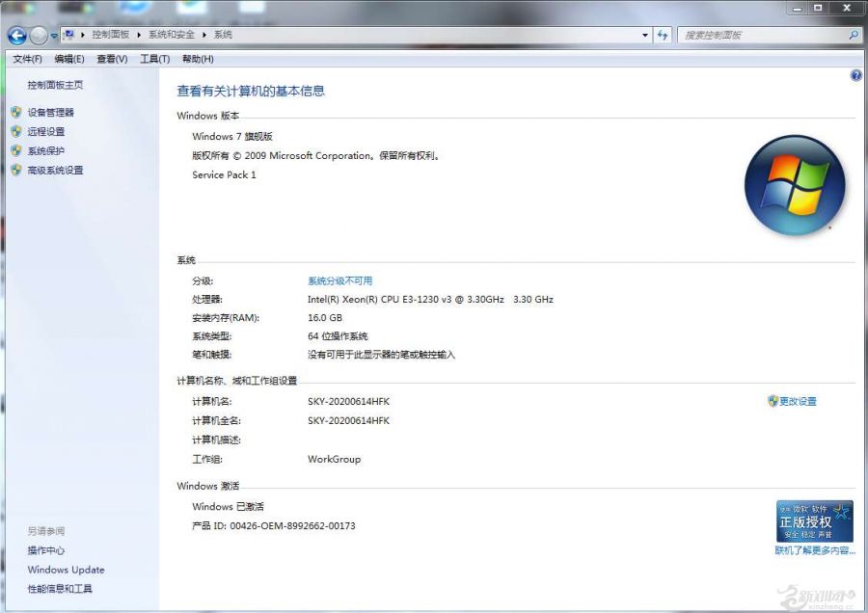Click the shield icon beside 高级系统设置
The height and width of the screenshot is (613, 868).
pyautogui.click(x=16, y=170)
